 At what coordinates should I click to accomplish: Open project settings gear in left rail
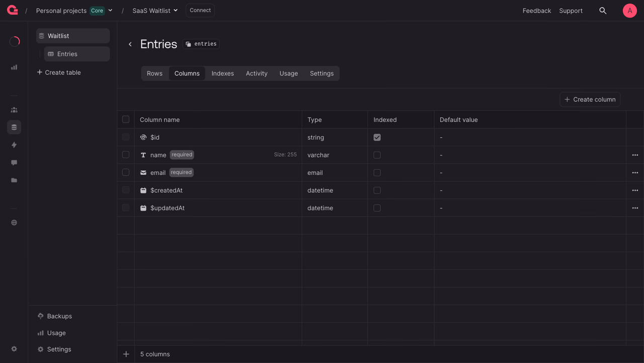[x=14, y=349]
